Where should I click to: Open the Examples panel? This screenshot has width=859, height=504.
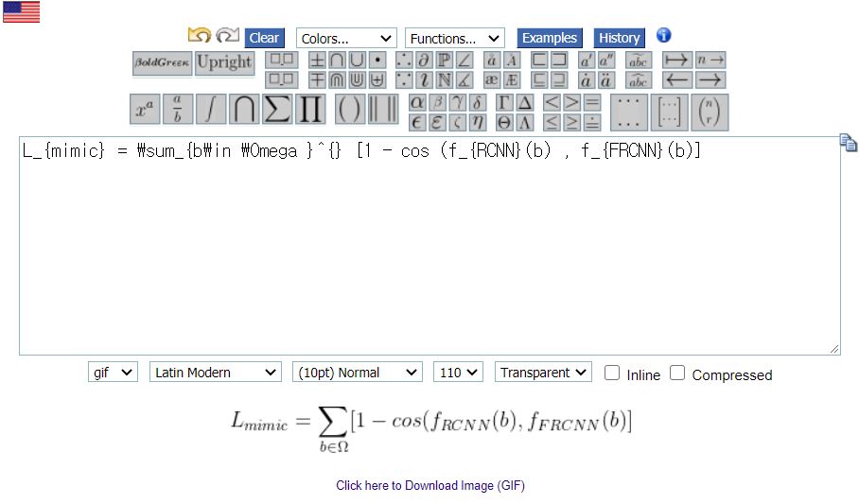coord(550,38)
